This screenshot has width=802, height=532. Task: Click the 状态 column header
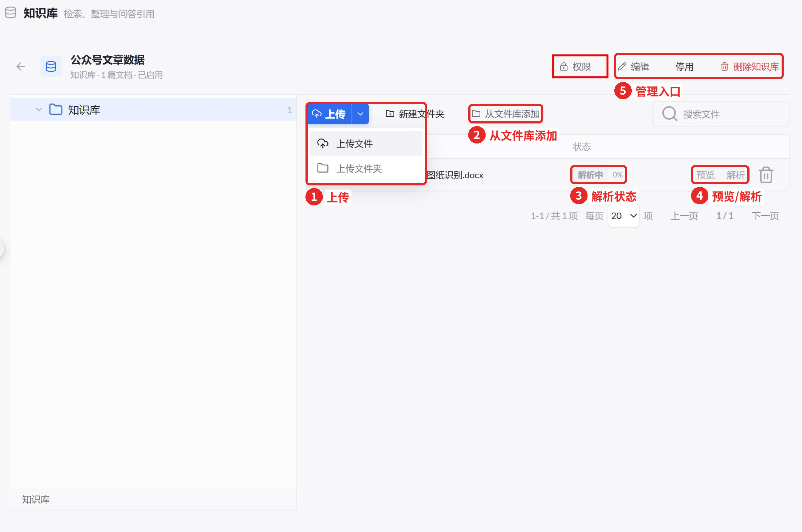582,147
